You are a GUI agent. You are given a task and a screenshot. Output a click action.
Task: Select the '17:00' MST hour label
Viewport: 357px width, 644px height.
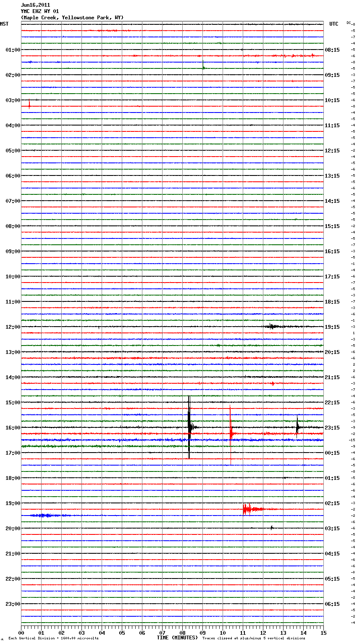tap(13, 453)
